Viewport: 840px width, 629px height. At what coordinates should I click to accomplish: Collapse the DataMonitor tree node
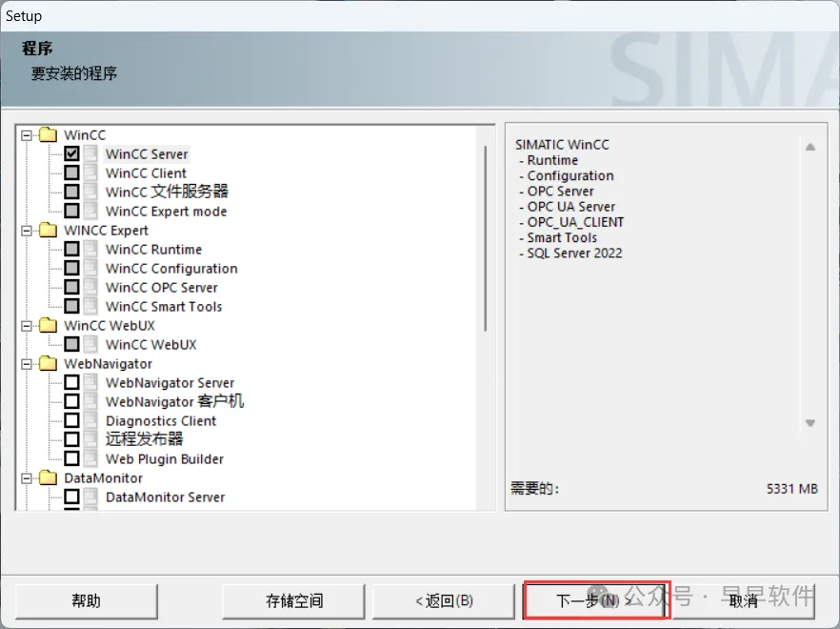tap(27, 478)
